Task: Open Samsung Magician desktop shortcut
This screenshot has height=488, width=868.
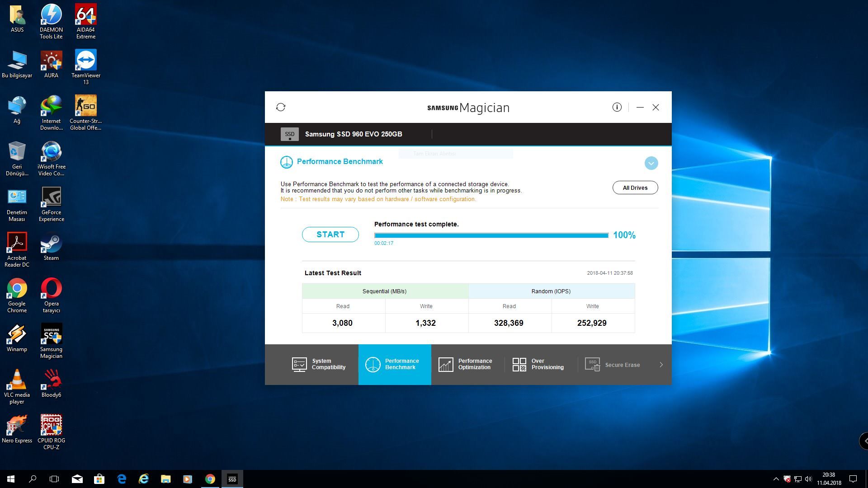Action: point(51,340)
